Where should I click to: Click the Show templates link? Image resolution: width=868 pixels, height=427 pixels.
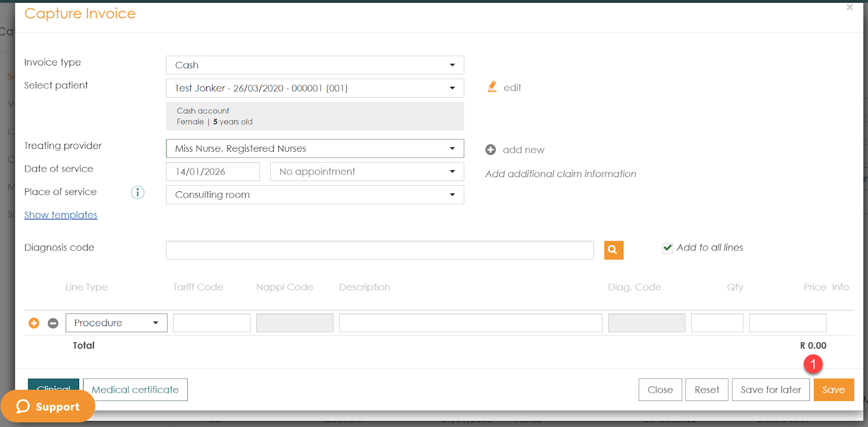(61, 215)
